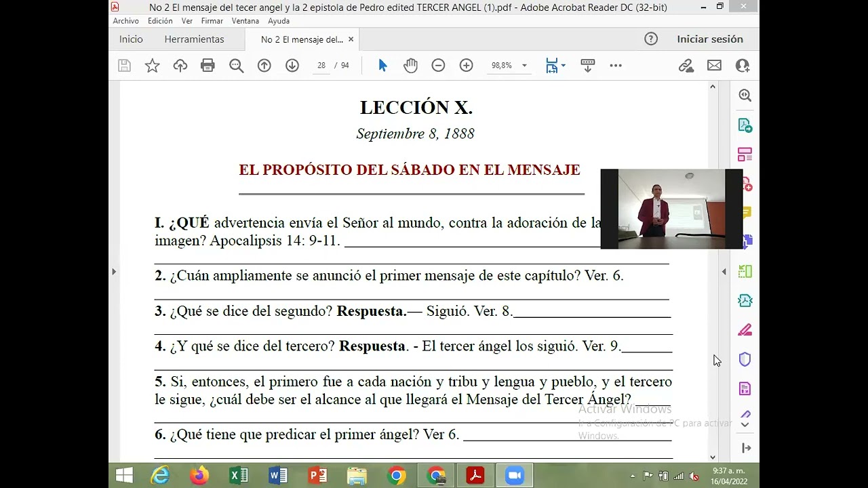Open Word from the taskbar
The width and height of the screenshot is (868, 488).
(278, 476)
